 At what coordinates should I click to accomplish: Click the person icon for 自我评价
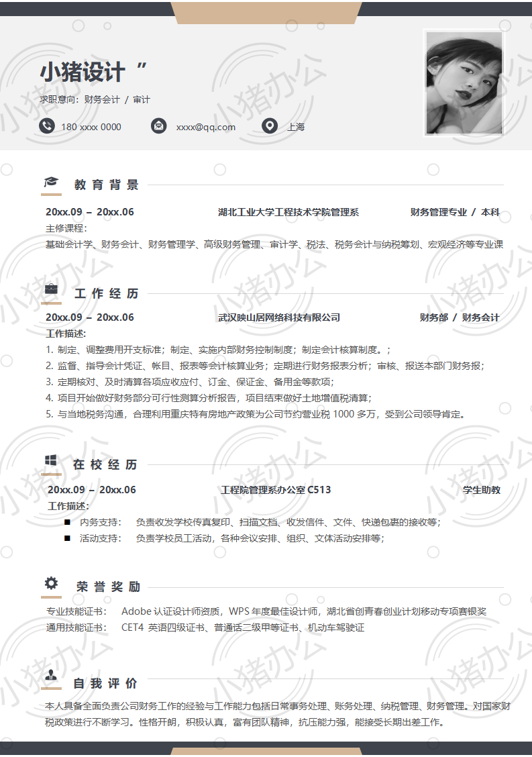[51, 675]
